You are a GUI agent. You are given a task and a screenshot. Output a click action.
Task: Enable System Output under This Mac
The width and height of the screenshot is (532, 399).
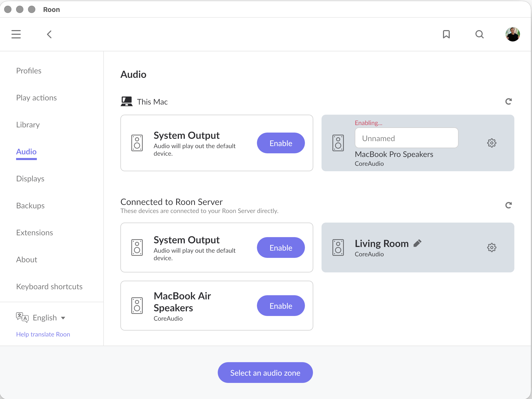281,143
